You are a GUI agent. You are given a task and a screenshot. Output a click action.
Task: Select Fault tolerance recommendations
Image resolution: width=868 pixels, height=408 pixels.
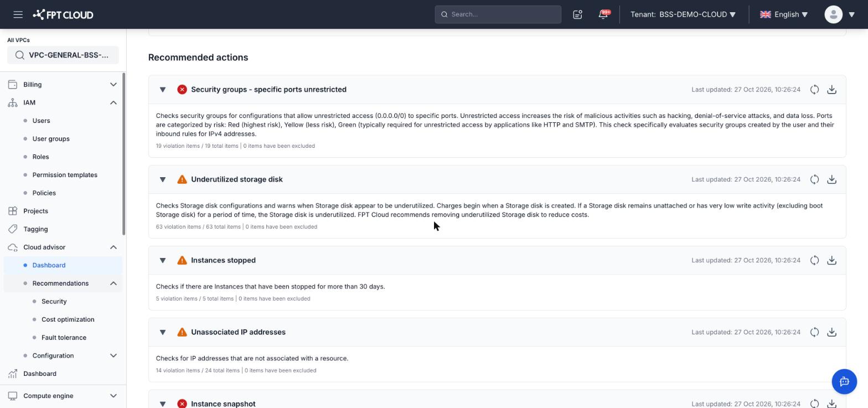(64, 338)
